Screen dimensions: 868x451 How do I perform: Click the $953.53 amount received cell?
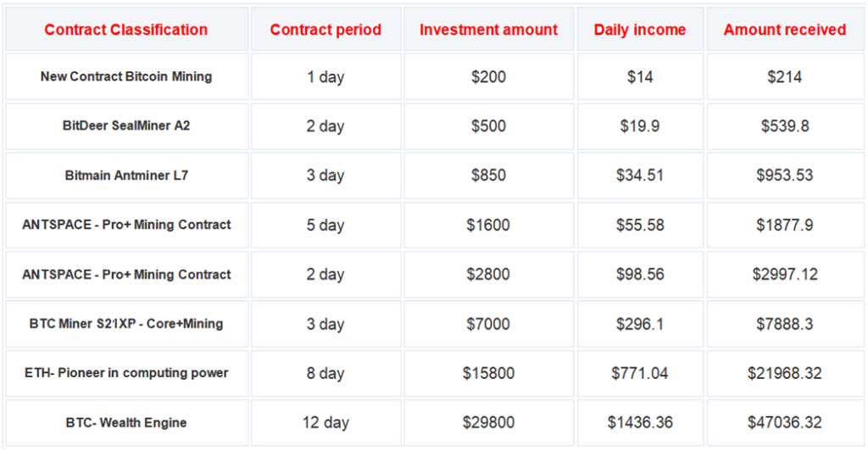784,175
